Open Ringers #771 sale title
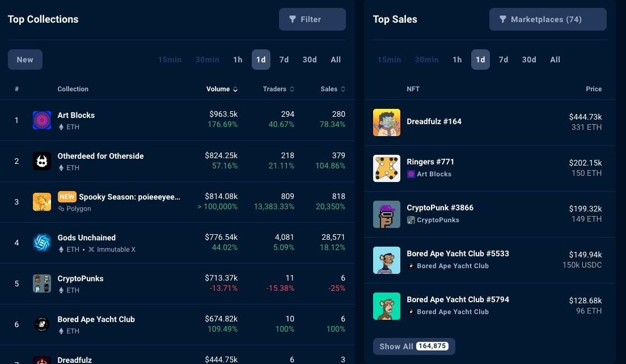This screenshot has width=626, height=364. coord(430,162)
